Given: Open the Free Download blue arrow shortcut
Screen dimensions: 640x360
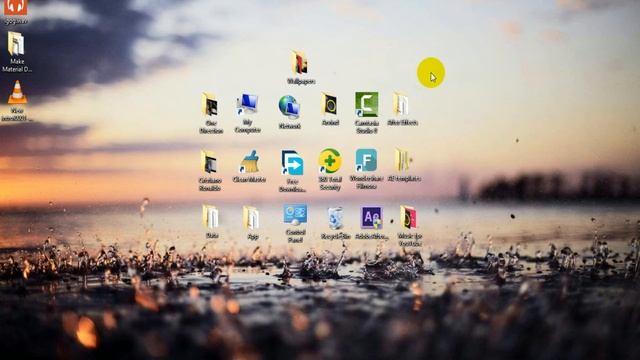Looking at the screenshot, I should click(292, 162).
